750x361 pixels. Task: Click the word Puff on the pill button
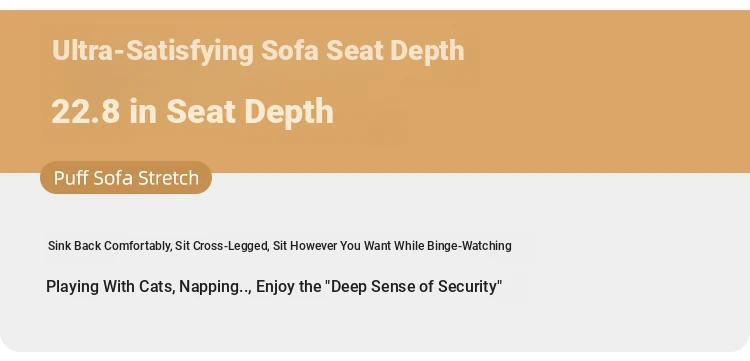pyautogui.click(x=71, y=177)
